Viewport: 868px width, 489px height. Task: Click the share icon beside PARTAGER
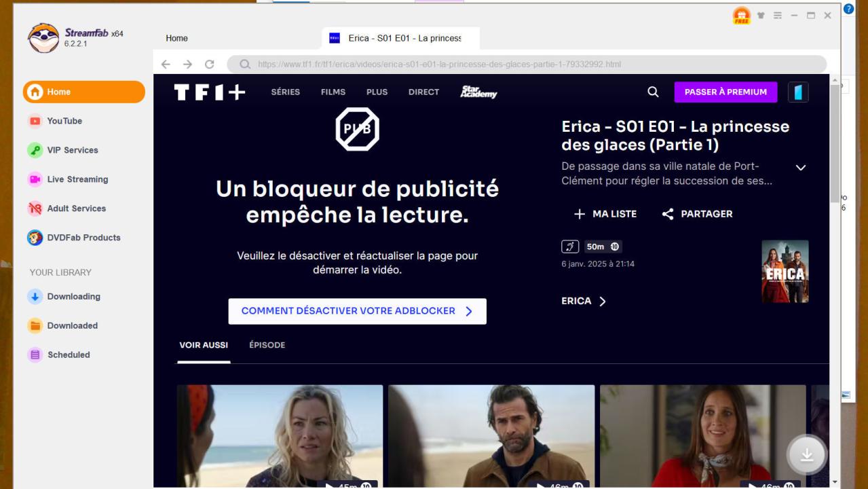668,214
